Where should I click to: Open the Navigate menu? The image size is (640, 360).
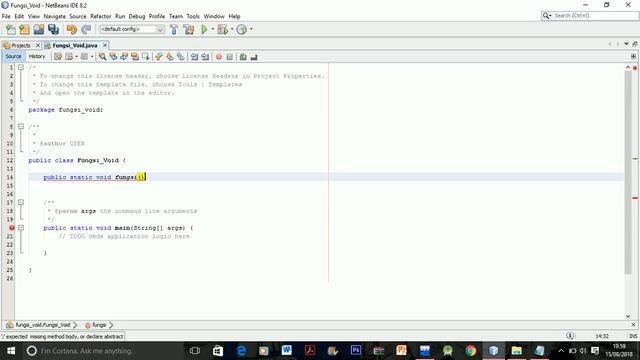(x=55, y=16)
